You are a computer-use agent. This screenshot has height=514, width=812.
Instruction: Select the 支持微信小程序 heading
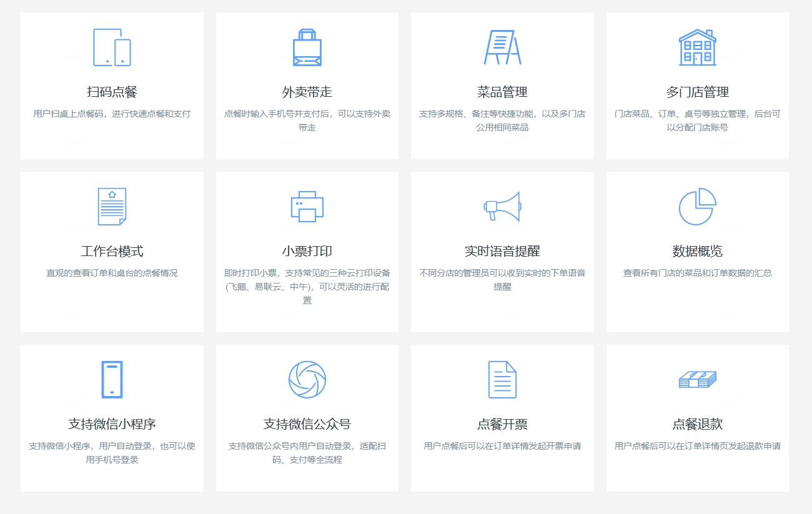click(x=112, y=425)
